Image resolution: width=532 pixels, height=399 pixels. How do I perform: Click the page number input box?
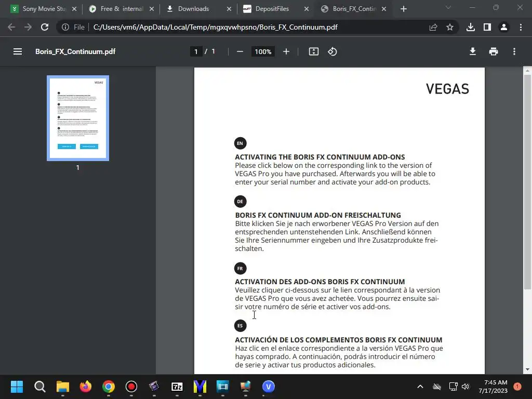196,51
